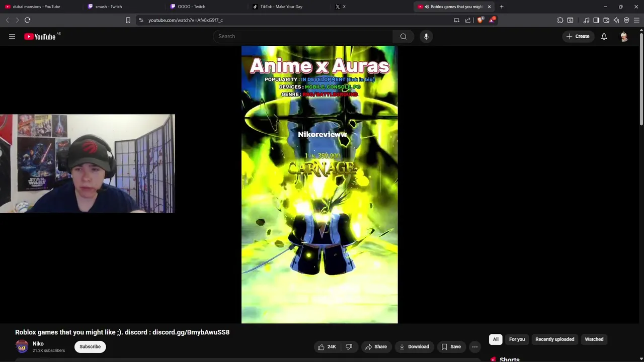
Task: Open the browser main hamburger menu
Action: (636, 20)
